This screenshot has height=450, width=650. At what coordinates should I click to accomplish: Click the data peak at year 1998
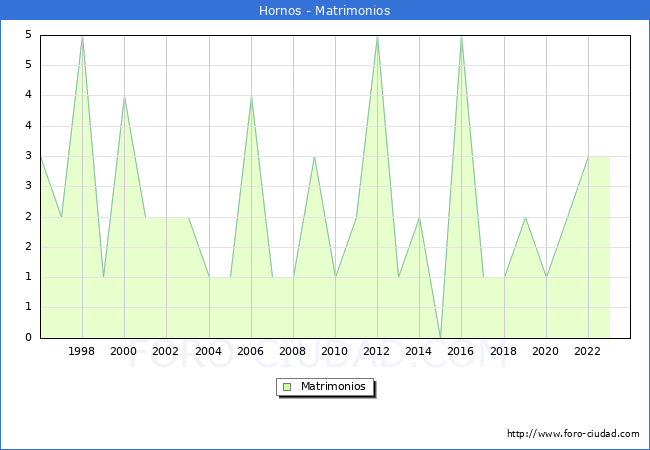82,36
